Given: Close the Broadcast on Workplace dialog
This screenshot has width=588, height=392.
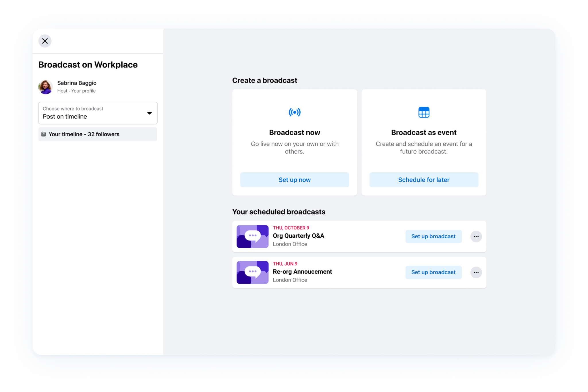Looking at the screenshot, I should coord(45,41).
